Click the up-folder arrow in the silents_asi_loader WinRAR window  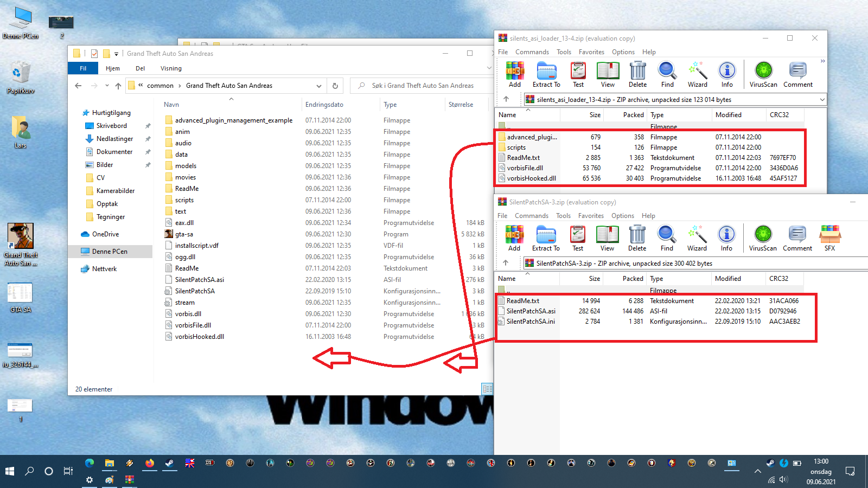pyautogui.click(x=506, y=99)
